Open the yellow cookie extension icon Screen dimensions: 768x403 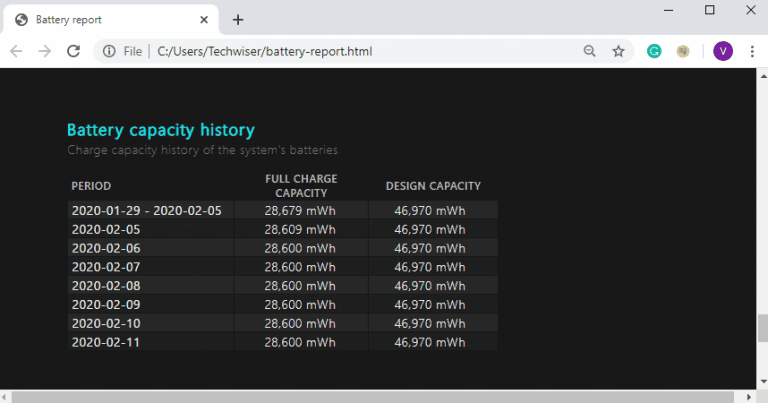pyautogui.click(x=683, y=51)
